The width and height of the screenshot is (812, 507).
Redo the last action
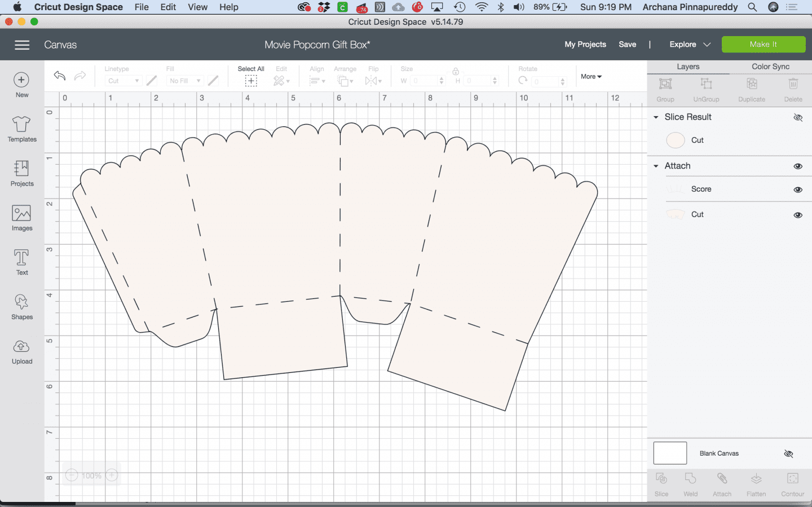click(x=80, y=76)
